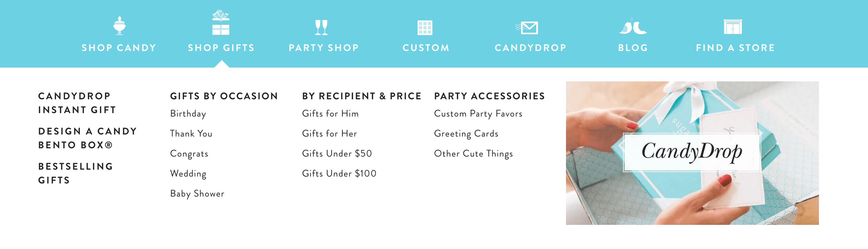Click the flying envelope CandyDrop icon
The width and height of the screenshot is (868, 249).
click(527, 28)
